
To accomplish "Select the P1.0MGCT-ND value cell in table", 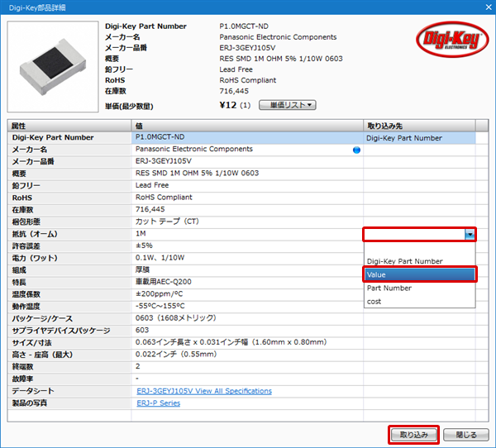I will [247, 138].
